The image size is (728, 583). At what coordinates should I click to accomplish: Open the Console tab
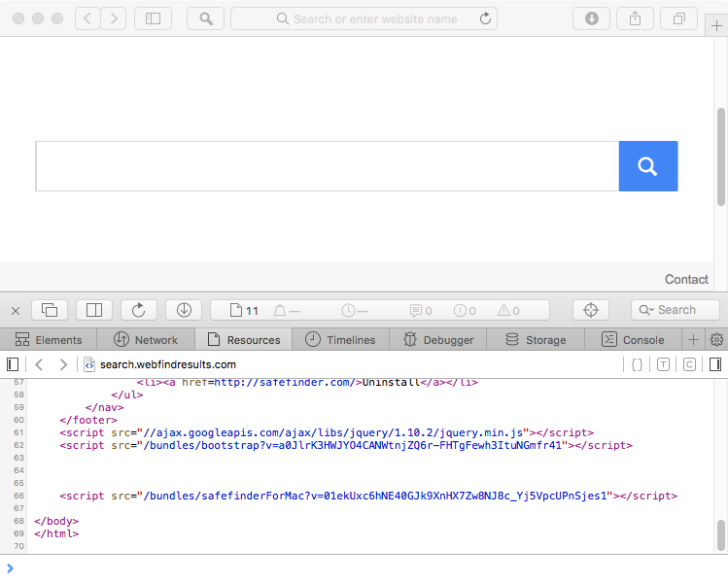633,340
